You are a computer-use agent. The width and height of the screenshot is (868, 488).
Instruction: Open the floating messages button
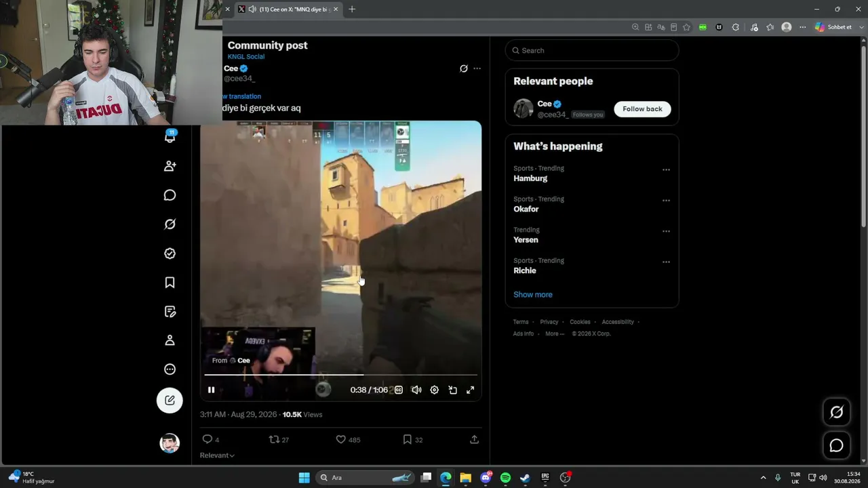tap(837, 445)
